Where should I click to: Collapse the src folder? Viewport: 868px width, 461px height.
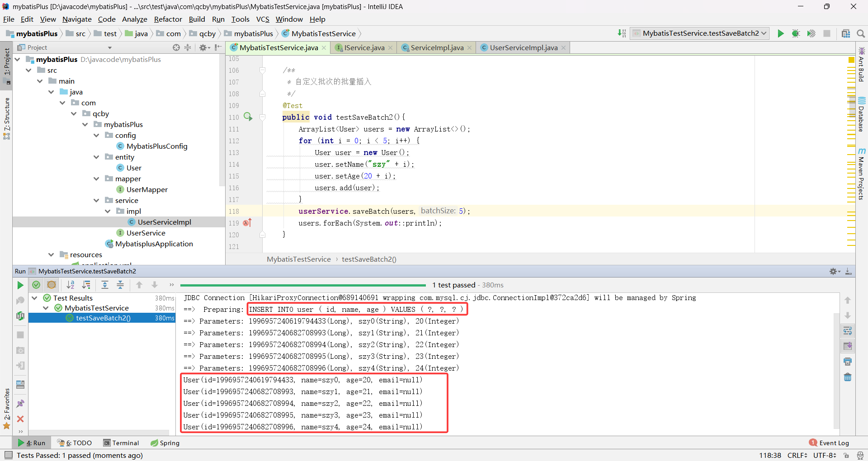click(28, 70)
